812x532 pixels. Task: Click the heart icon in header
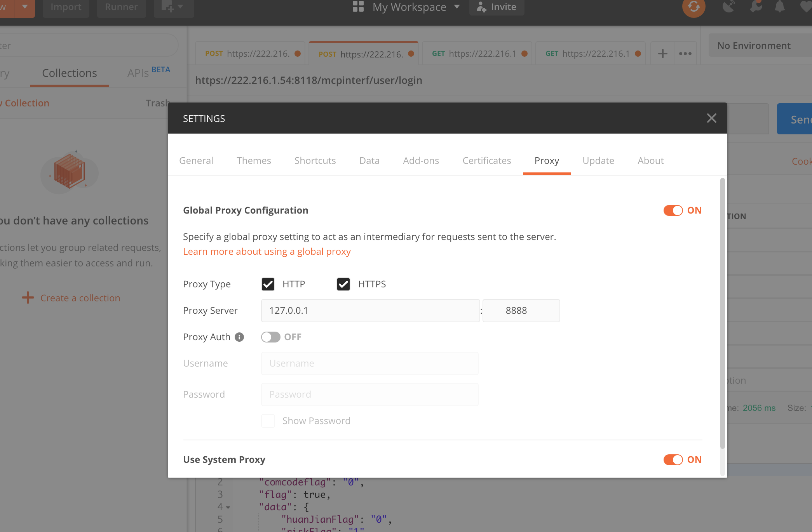pyautogui.click(x=805, y=6)
